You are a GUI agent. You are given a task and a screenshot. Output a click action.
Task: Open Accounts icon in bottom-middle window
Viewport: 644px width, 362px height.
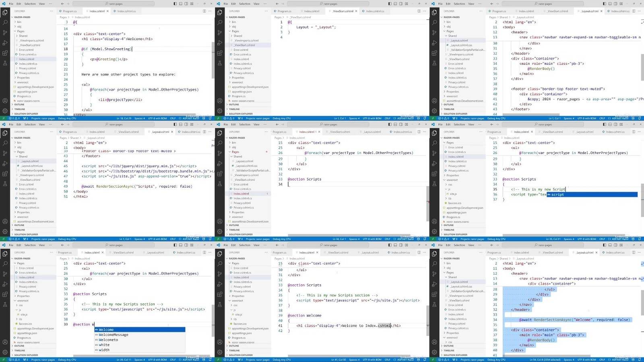(219, 342)
